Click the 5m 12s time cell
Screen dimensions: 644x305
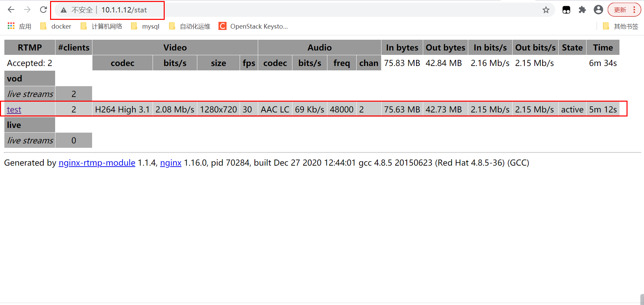point(603,109)
